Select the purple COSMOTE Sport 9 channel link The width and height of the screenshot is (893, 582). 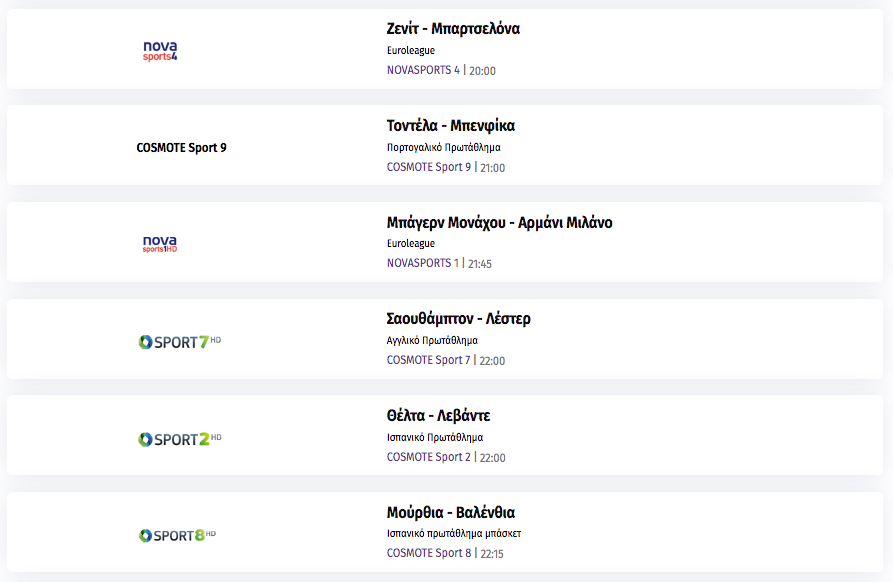(x=429, y=167)
